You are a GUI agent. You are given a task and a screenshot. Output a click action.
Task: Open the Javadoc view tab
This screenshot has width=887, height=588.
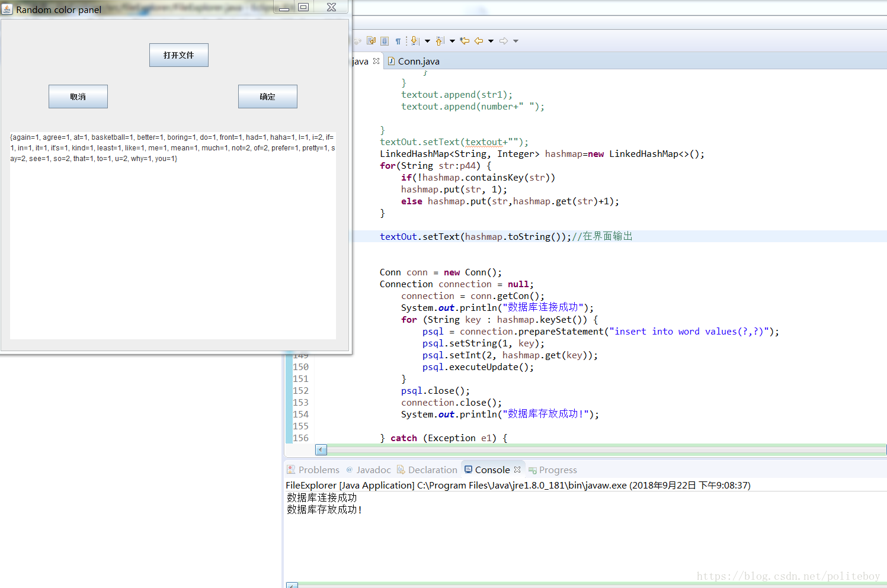(x=369, y=470)
